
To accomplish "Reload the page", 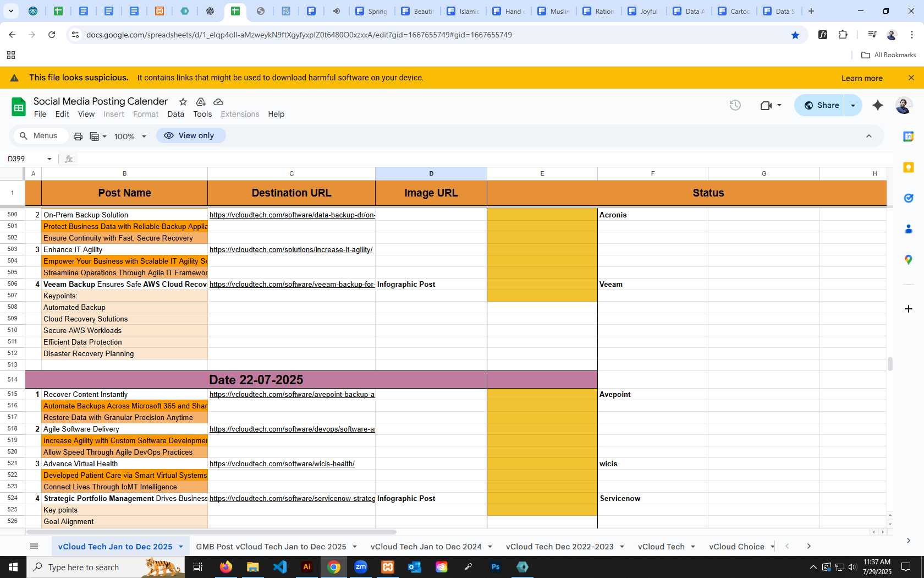I will coord(52,35).
